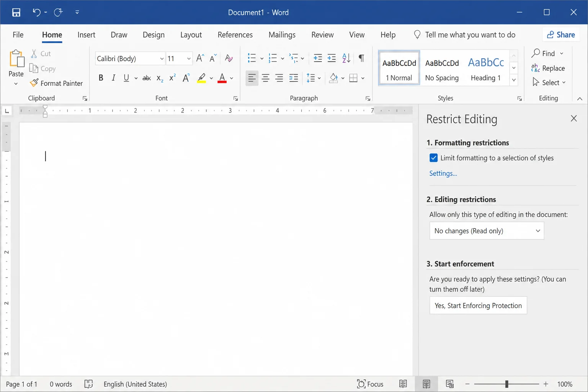Image resolution: width=588 pixels, height=392 pixels.
Task: Decrease paragraph indent
Action: click(318, 58)
